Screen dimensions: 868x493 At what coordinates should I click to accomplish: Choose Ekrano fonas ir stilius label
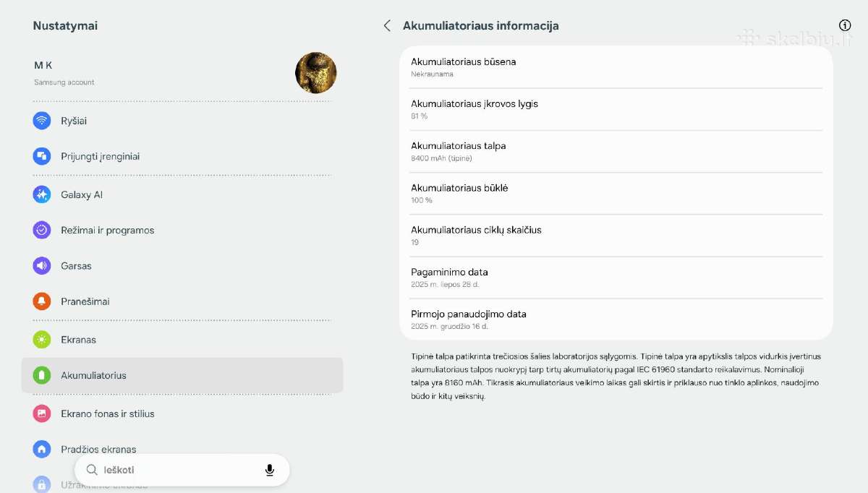click(108, 413)
